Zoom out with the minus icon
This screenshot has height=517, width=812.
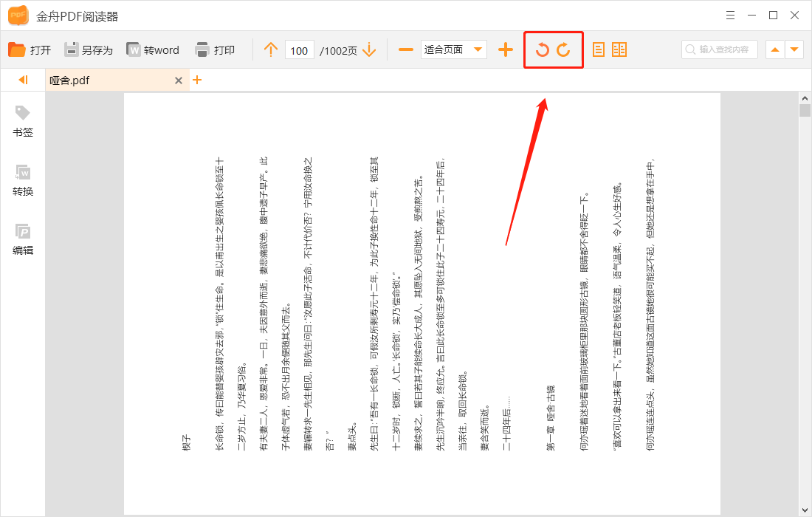[406, 49]
